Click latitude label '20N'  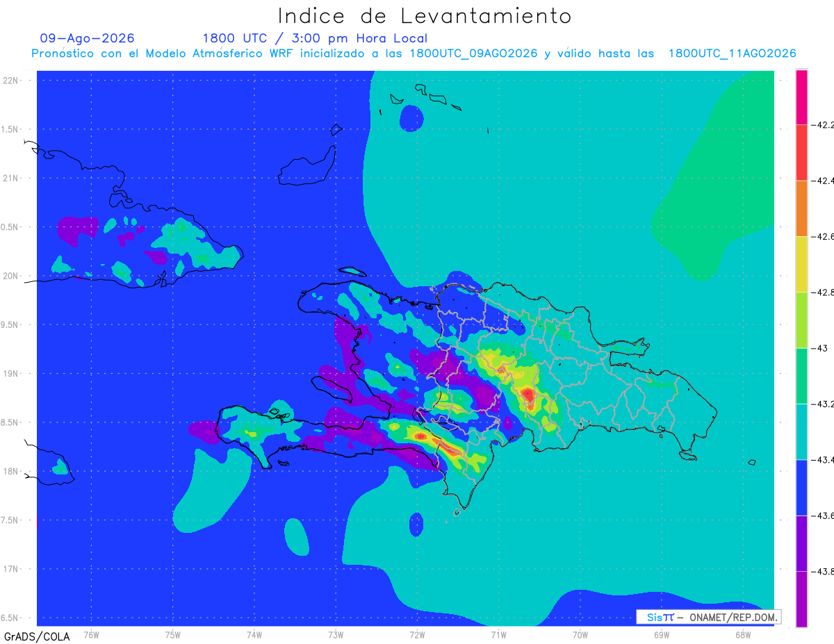pos(12,276)
